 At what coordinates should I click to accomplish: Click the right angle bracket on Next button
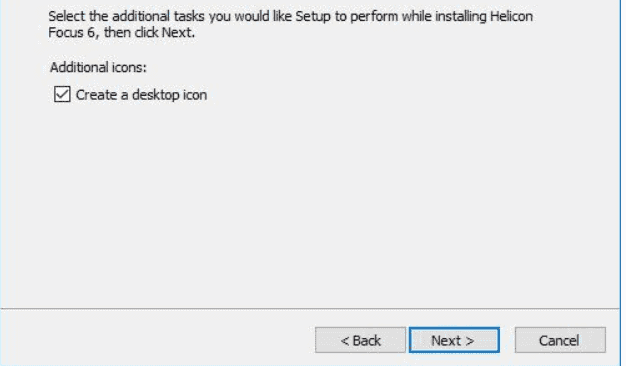click(470, 341)
